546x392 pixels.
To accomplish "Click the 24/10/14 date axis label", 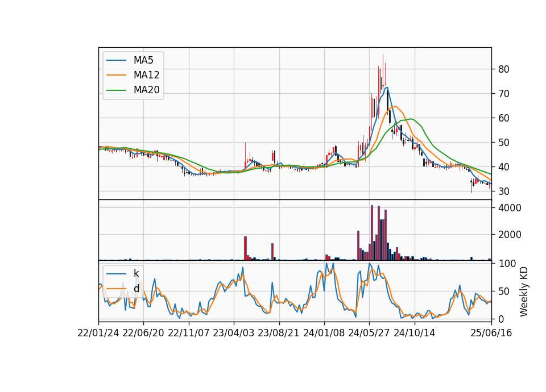I will (415, 333).
